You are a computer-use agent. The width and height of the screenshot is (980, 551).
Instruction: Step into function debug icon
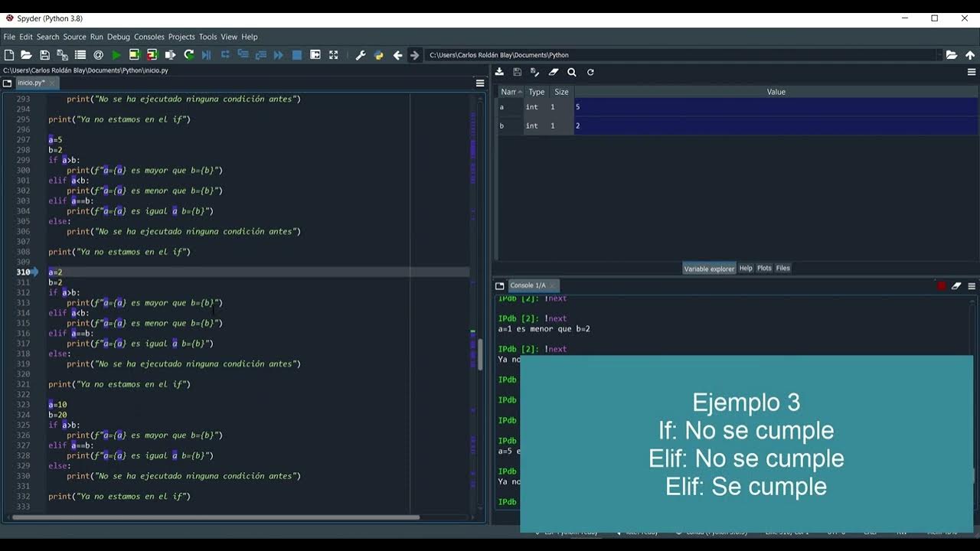tap(243, 55)
